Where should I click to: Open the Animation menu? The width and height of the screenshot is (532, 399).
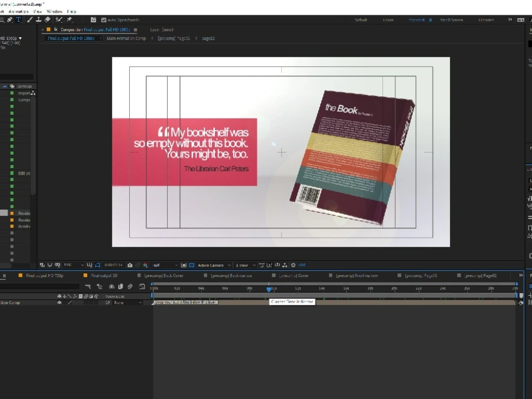coord(18,12)
